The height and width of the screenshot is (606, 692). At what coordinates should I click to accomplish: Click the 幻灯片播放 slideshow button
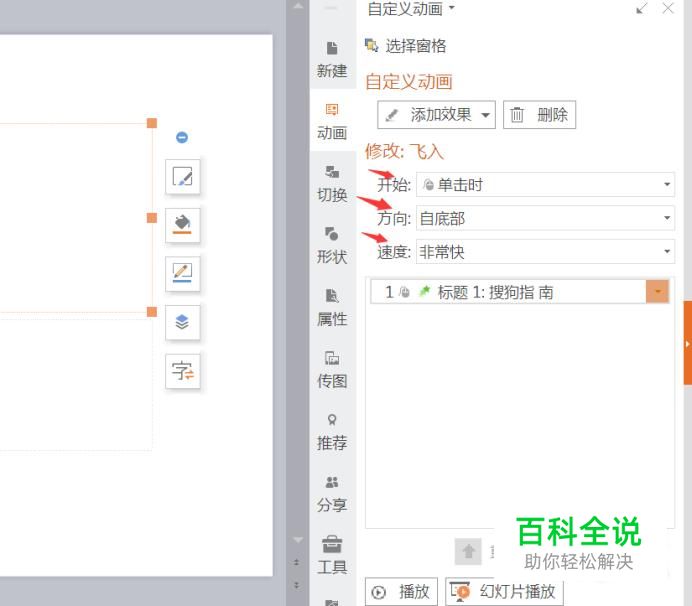point(504,591)
